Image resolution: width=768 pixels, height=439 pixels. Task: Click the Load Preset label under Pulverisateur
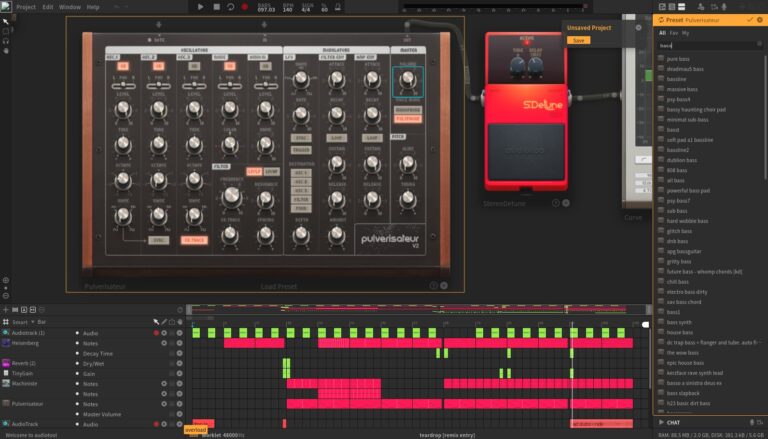(278, 286)
